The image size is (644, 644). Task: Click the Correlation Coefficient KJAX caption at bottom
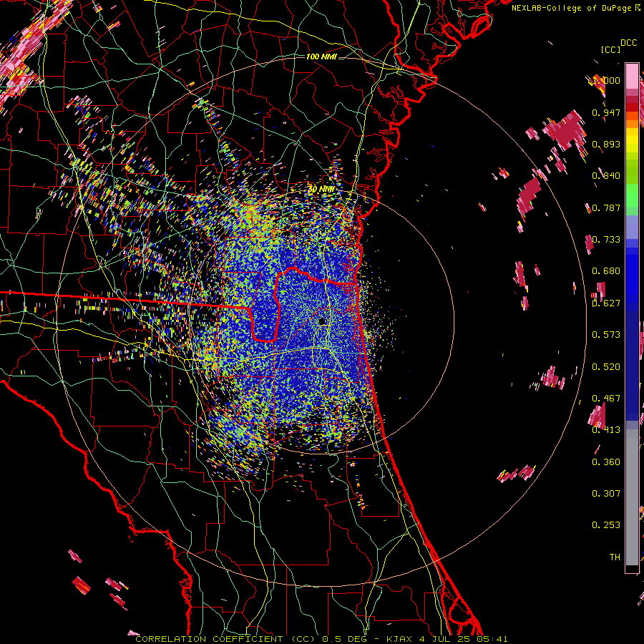(x=321, y=639)
